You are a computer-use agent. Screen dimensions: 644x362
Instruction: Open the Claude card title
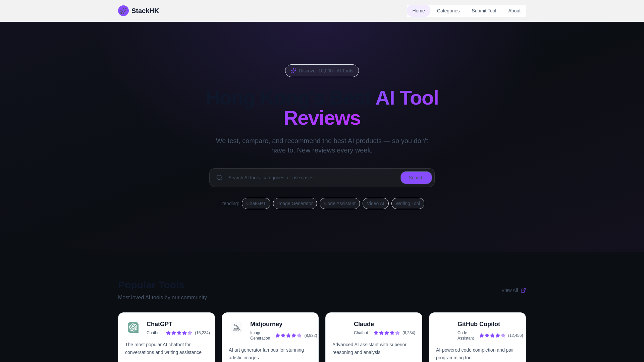pos(364,324)
